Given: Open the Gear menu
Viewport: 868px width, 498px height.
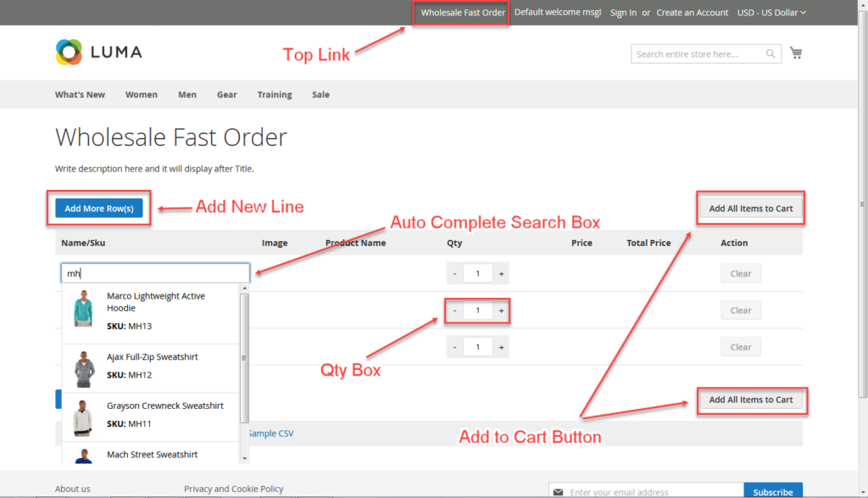Looking at the screenshot, I should tap(227, 95).
